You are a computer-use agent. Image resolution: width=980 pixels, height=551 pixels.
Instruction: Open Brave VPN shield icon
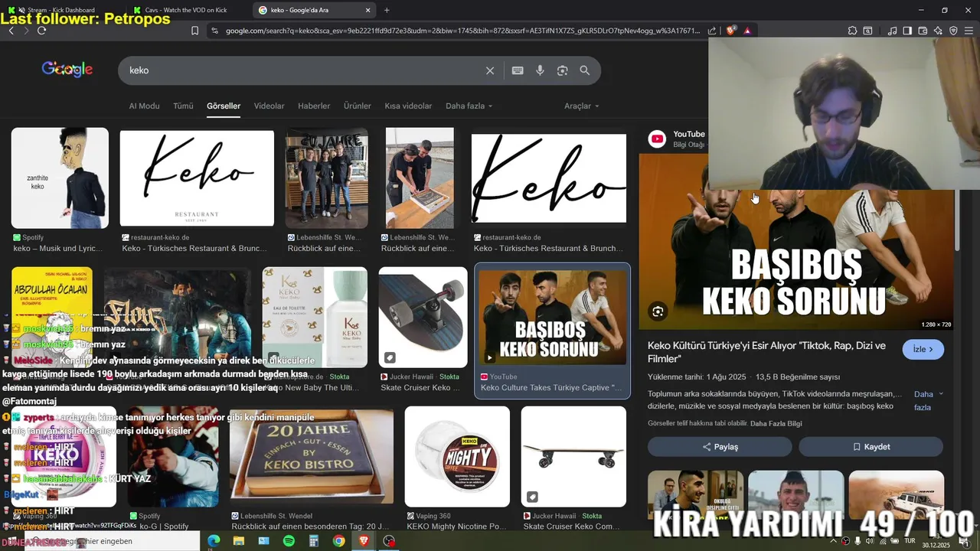[x=953, y=31]
